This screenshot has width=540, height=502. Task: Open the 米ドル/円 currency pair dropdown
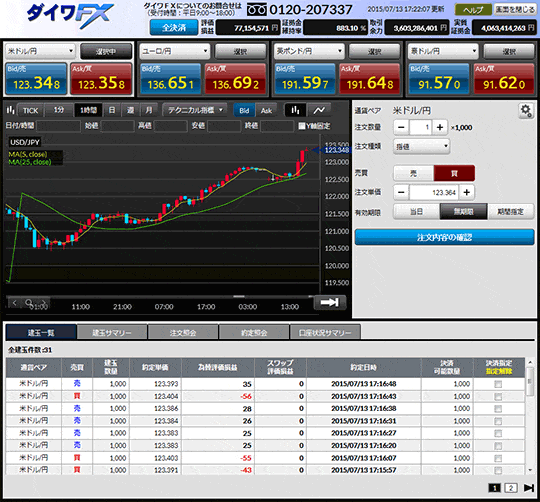[x=40, y=51]
